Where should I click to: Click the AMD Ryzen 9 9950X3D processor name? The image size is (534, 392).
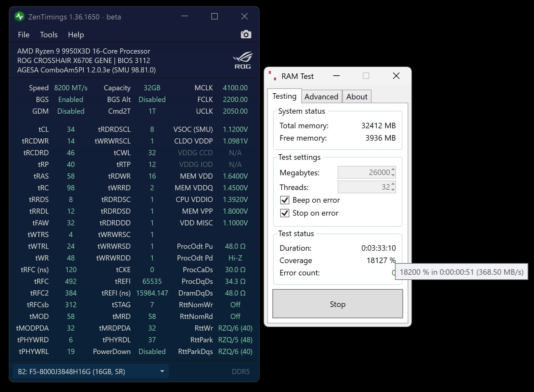pos(84,51)
